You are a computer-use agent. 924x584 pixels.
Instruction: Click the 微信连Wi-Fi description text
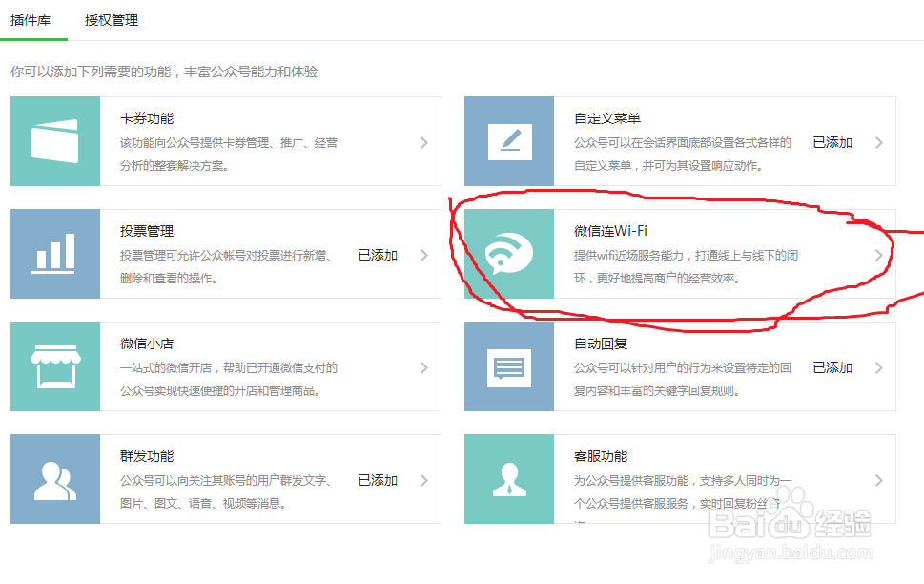click(x=687, y=266)
